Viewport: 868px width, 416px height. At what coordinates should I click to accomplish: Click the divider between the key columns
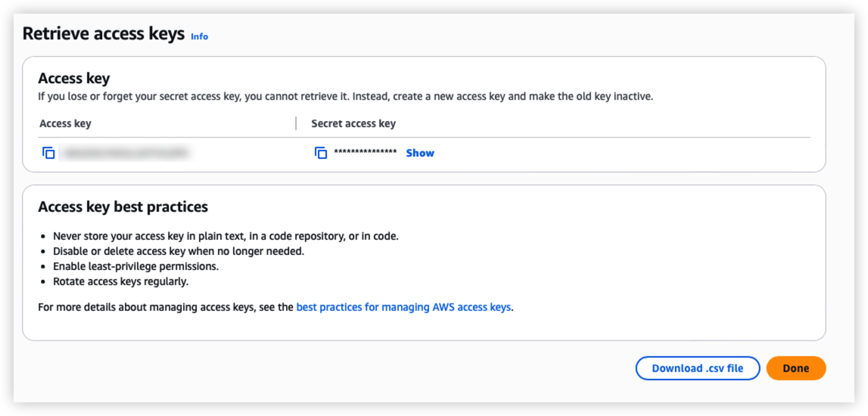296,123
